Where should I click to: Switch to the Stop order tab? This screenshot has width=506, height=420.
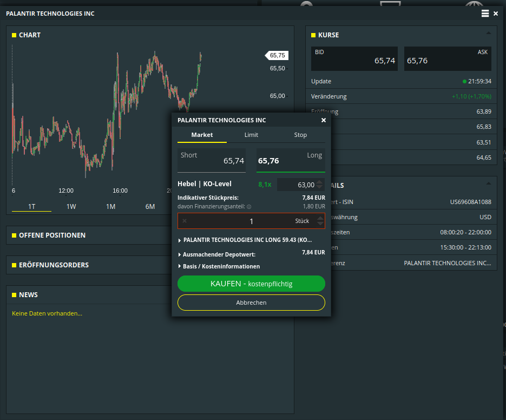coord(300,135)
